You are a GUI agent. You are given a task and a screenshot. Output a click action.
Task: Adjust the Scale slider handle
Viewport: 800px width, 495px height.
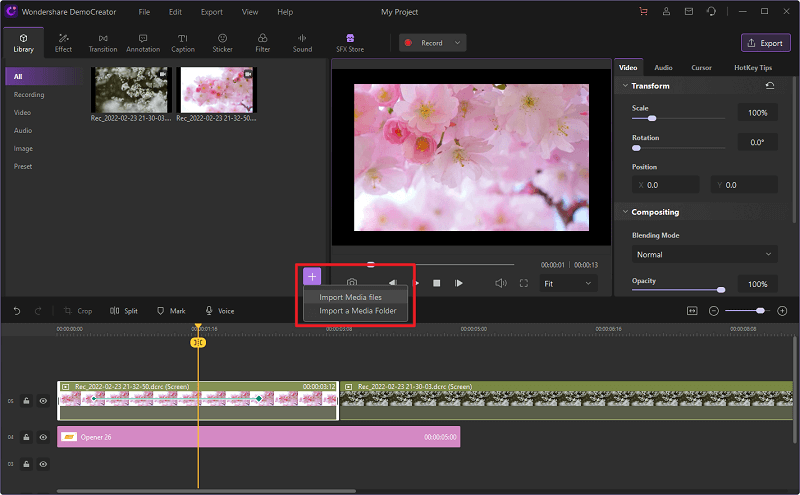(652, 118)
